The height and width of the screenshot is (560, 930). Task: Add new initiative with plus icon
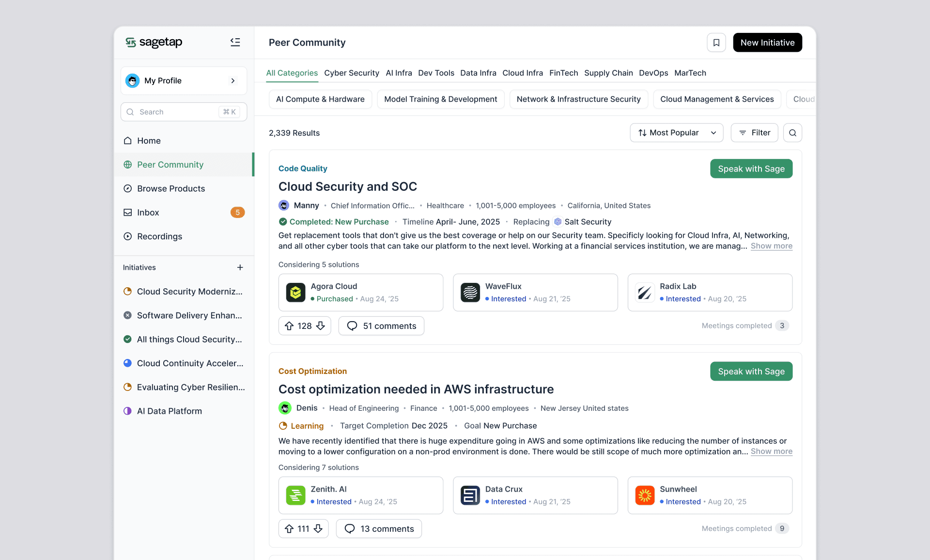(240, 267)
